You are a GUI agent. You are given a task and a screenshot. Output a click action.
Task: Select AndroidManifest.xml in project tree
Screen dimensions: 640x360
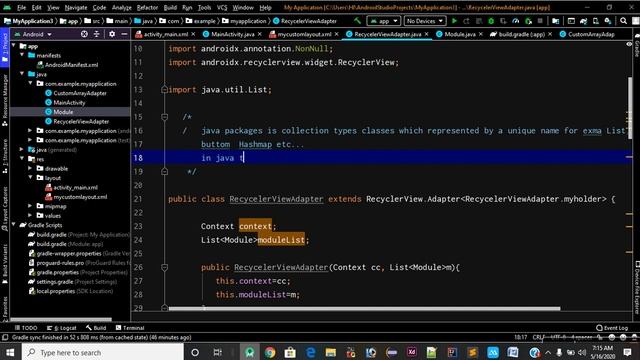point(71,64)
